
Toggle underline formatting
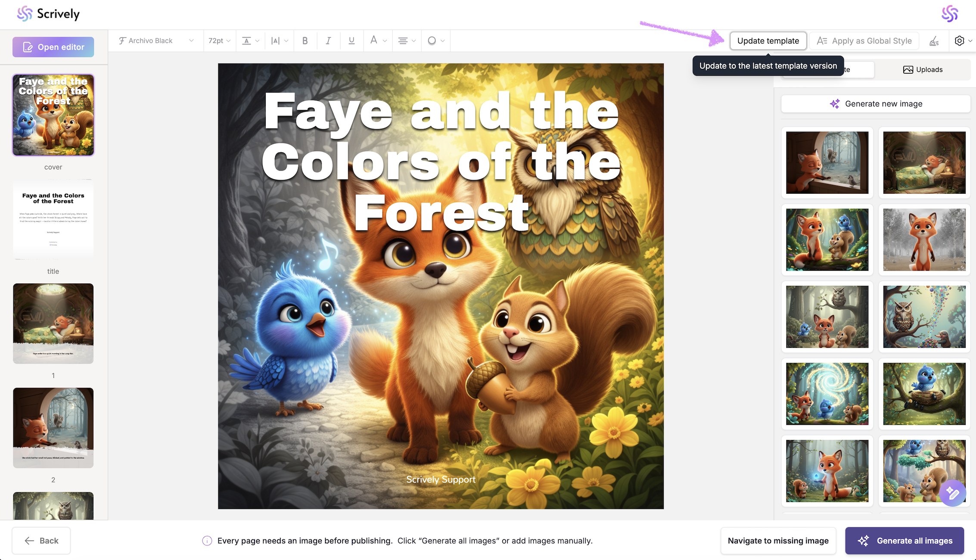click(351, 40)
